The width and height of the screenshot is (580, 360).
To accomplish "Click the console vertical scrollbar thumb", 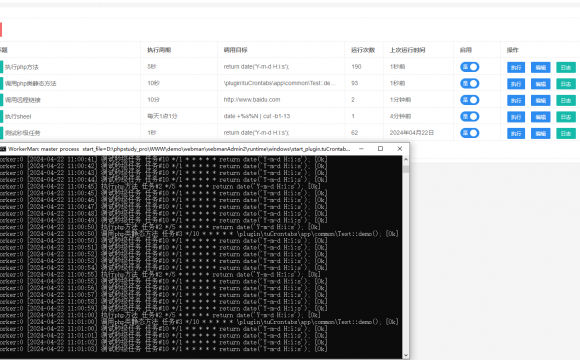I will 406,169.
